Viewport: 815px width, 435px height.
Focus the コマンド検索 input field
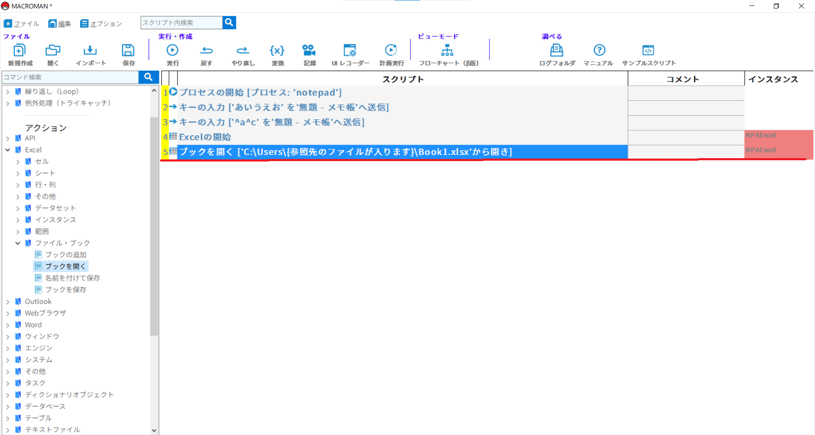[x=70, y=77]
